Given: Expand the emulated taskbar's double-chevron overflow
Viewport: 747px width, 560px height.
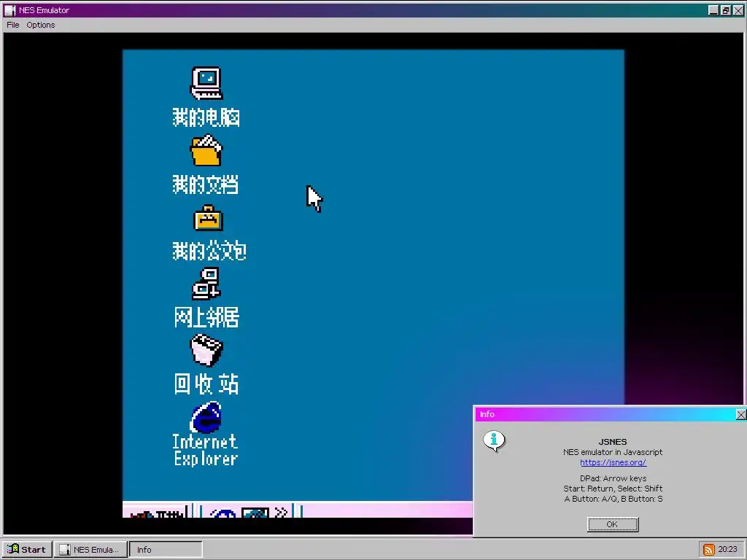Looking at the screenshot, I should pyautogui.click(x=282, y=513).
